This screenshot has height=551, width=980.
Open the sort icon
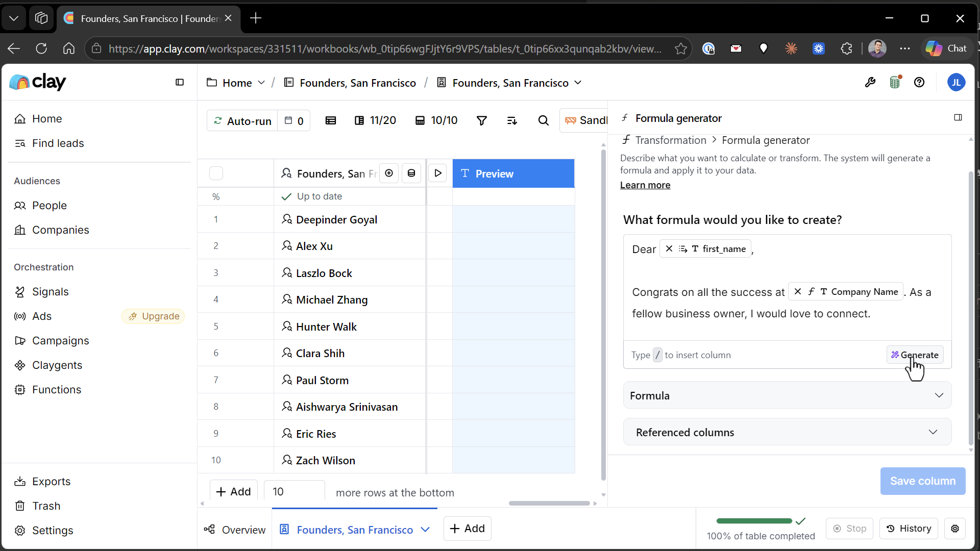[512, 120]
